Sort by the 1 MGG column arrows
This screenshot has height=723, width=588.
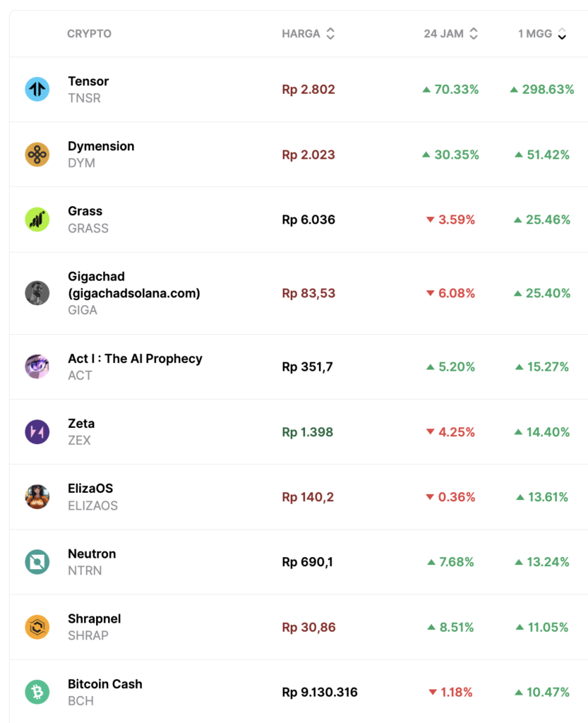pos(562,34)
